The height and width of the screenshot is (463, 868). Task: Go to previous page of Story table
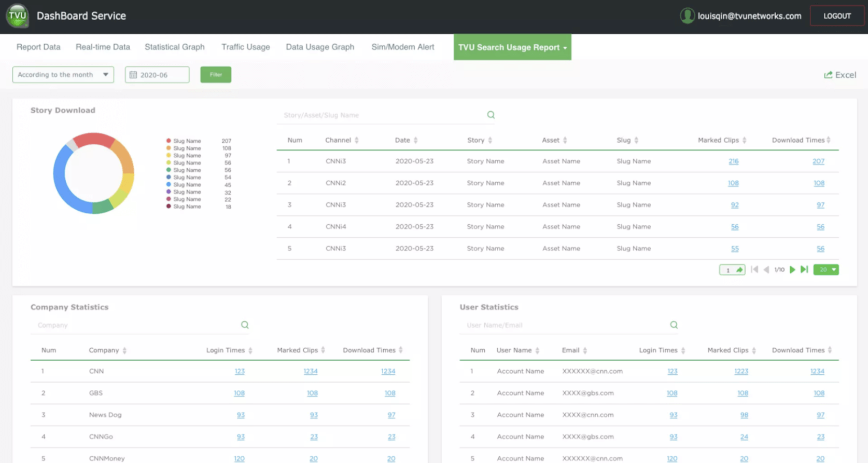click(766, 269)
